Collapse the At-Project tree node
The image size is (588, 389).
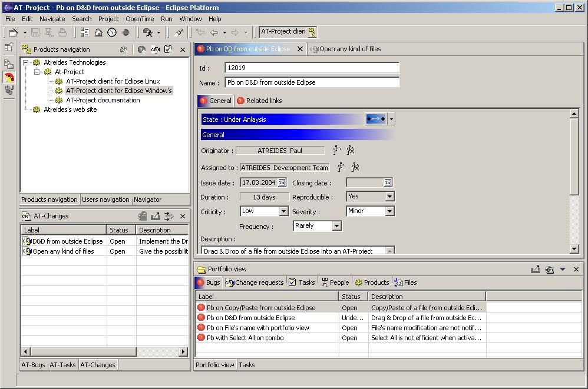tap(37, 72)
